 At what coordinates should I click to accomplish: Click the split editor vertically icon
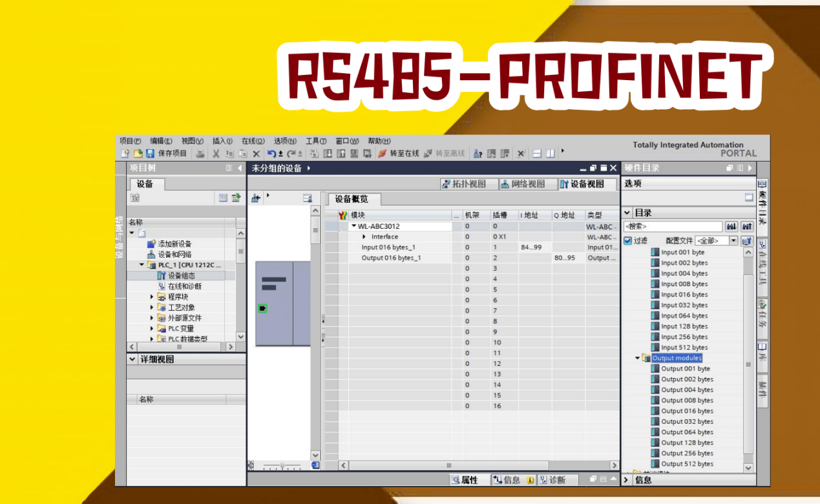coord(550,154)
